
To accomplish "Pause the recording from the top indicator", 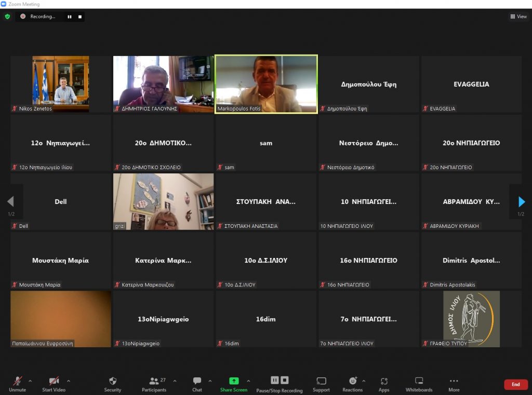I will coord(69,17).
